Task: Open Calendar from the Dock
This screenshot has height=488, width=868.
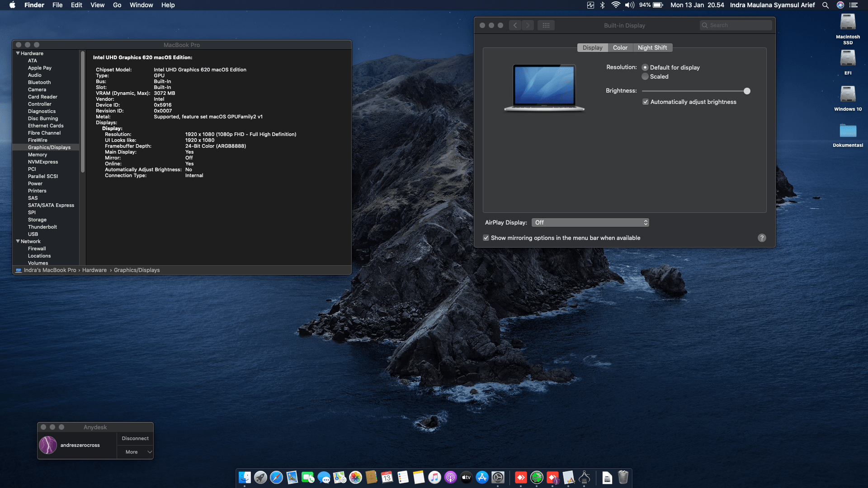Action: click(387, 477)
